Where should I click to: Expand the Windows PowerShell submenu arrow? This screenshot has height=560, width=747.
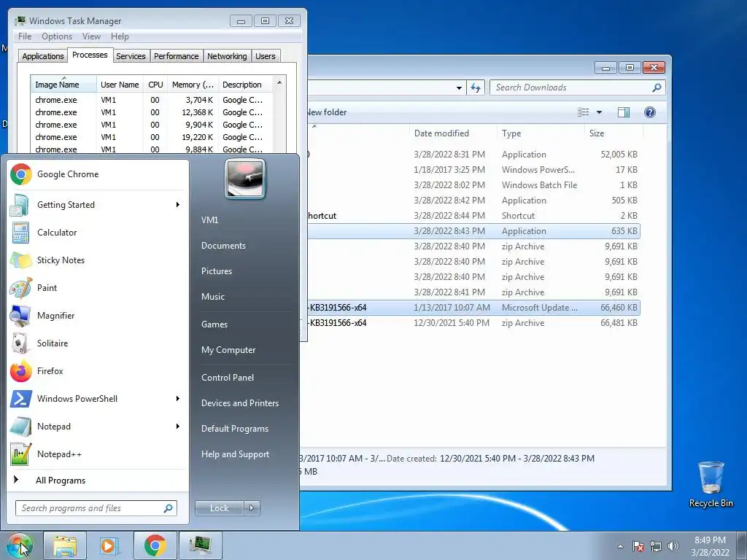pyautogui.click(x=178, y=399)
